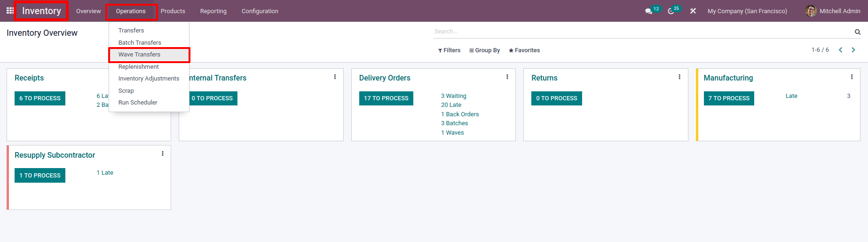Click the debug tools wrench icon
Image resolution: width=868 pixels, height=242 pixels.
[x=693, y=11]
